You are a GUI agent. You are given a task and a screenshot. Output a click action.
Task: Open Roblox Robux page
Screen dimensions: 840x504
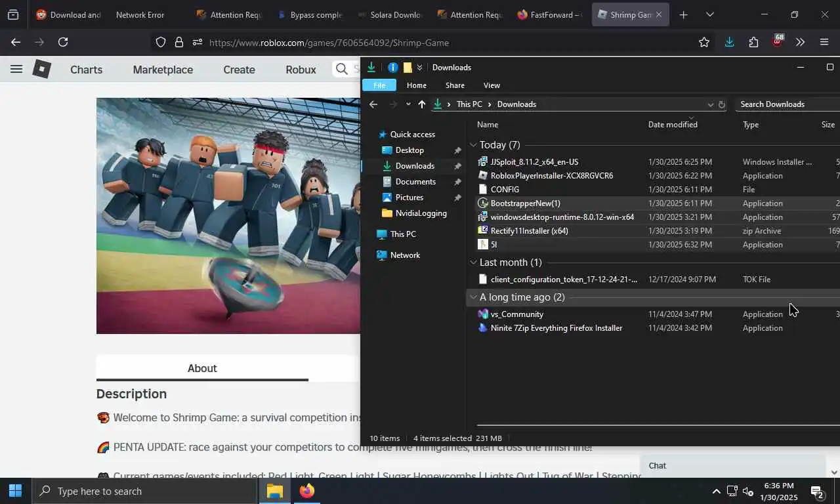(301, 70)
